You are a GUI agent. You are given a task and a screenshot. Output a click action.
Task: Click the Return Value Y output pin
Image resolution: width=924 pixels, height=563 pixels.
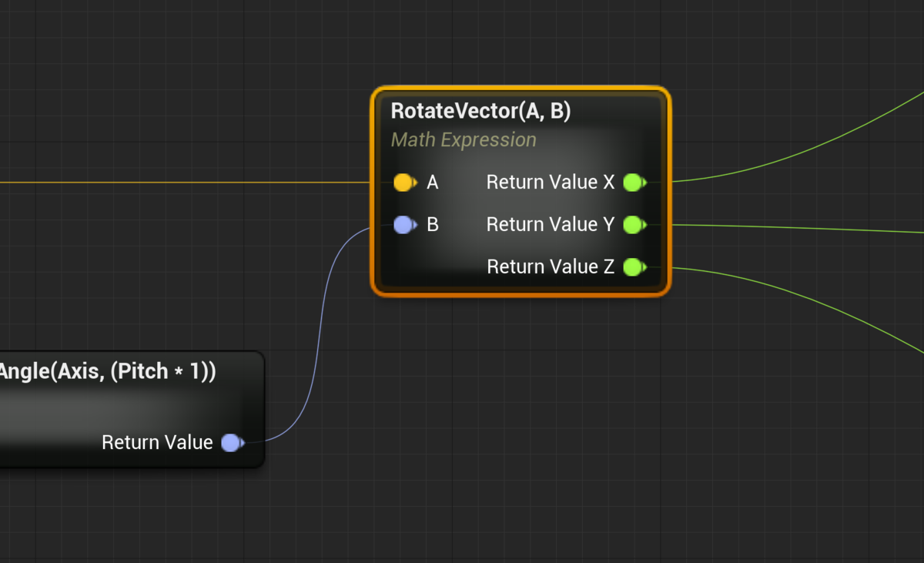coord(634,225)
